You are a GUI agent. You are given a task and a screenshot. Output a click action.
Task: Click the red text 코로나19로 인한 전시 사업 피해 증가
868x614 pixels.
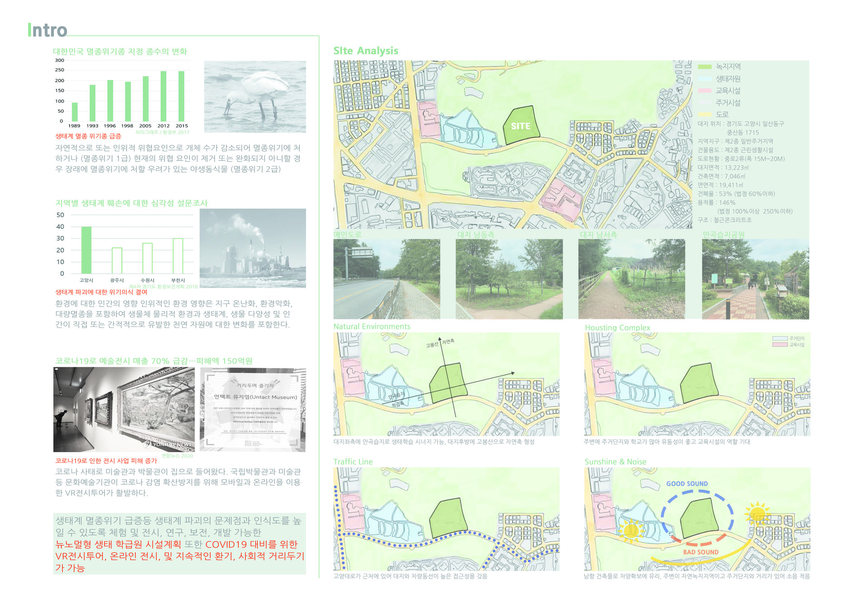pyautogui.click(x=106, y=461)
